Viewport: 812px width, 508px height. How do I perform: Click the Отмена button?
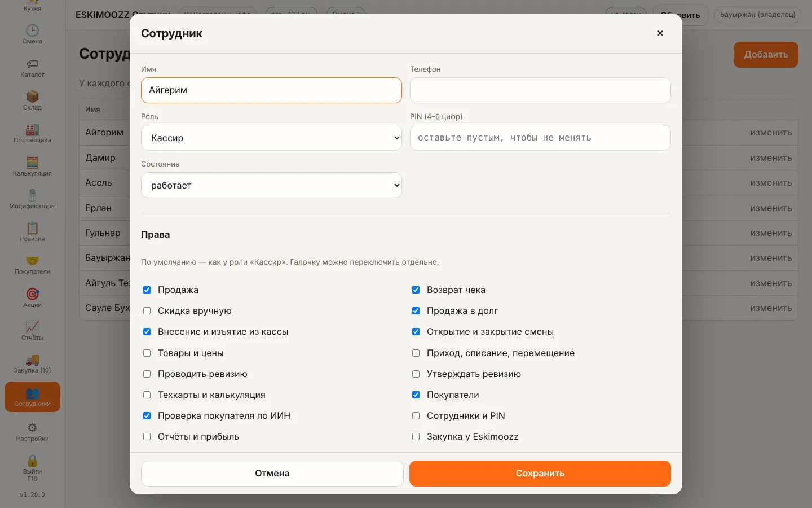click(272, 474)
